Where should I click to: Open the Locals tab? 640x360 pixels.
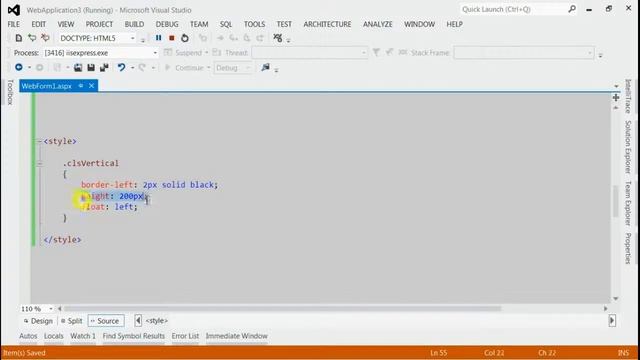(53, 336)
